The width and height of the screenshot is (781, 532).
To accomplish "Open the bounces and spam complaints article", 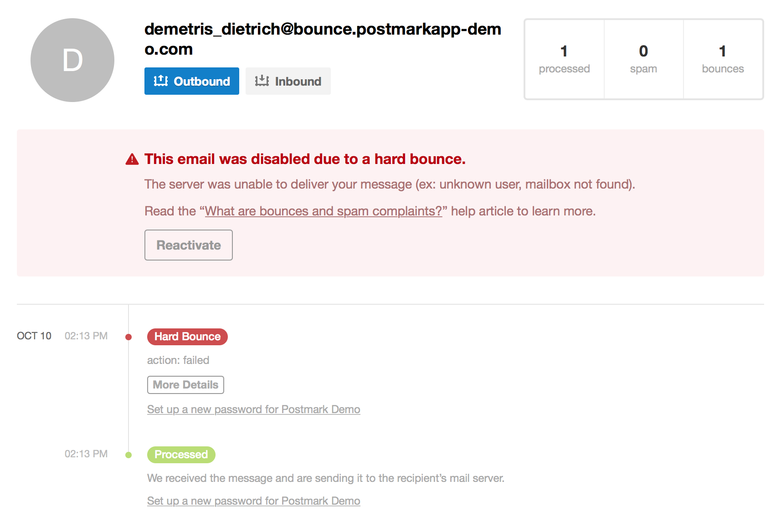I will (324, 211).
